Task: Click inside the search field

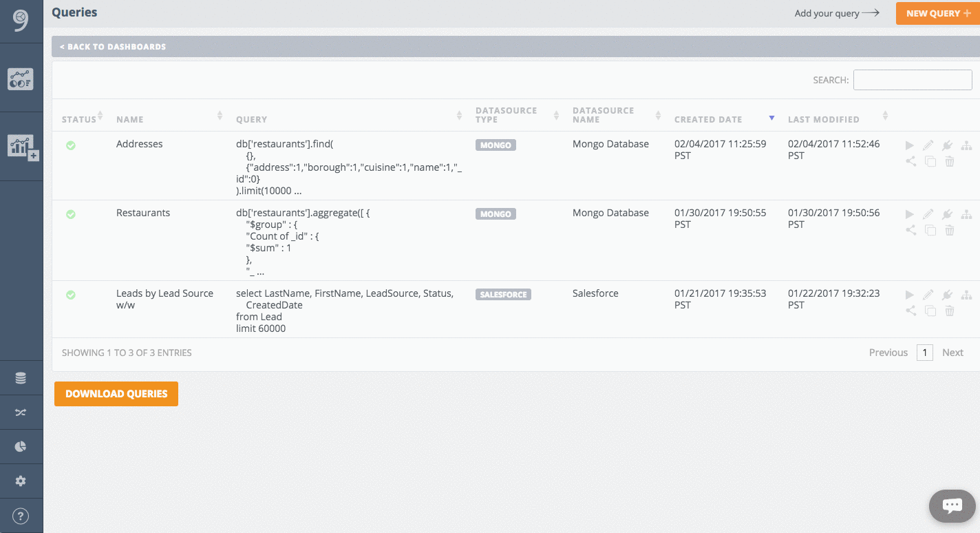Action: [x=913, y=80]
